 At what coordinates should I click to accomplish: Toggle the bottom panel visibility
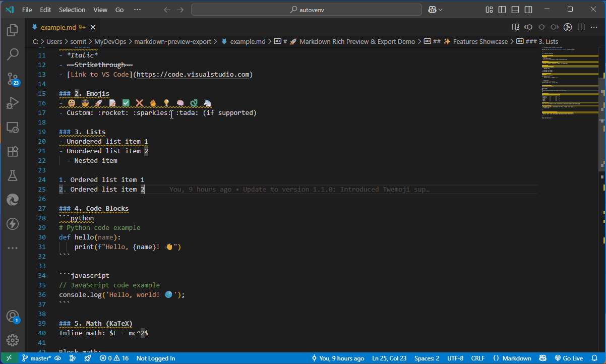[515, 10]
